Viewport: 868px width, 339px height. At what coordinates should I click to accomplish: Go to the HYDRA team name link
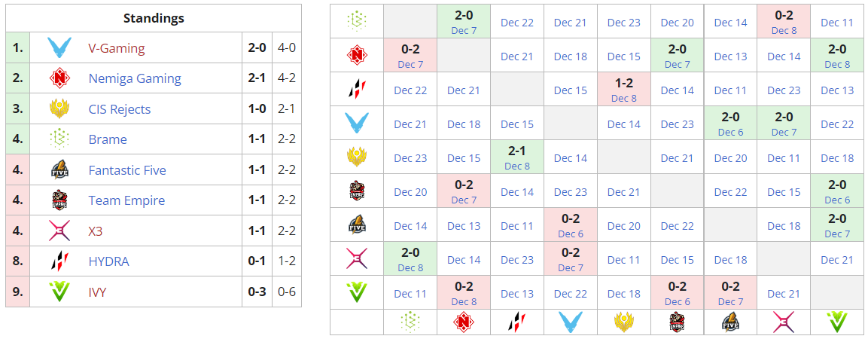(x=108, y=261)
